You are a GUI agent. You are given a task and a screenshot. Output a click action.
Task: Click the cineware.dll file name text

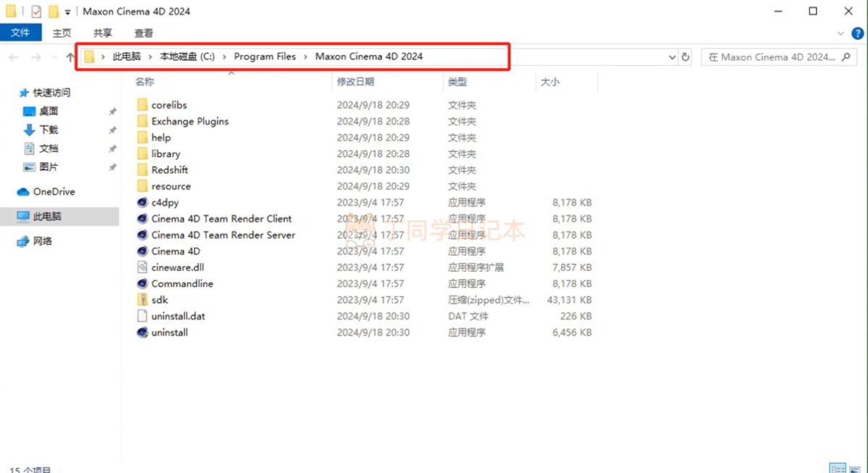177,267
